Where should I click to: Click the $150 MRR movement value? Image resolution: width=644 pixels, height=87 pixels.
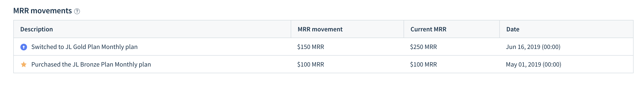311,47
